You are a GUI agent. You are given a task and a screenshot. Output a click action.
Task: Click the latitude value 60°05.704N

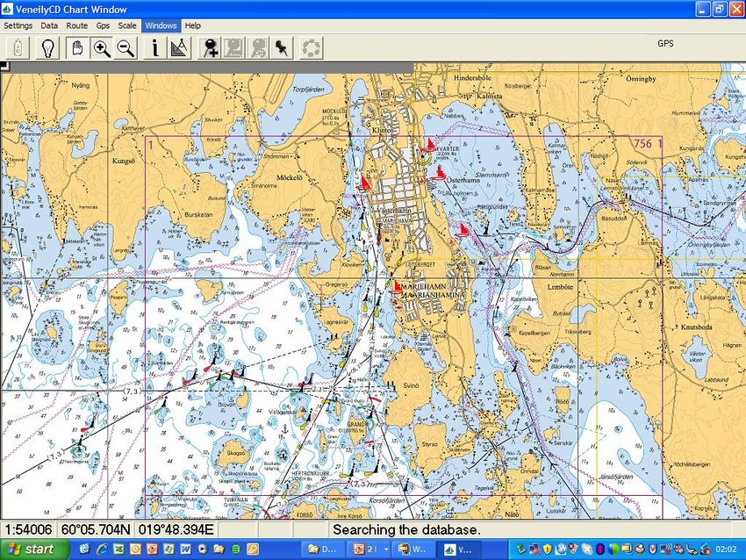96,529
